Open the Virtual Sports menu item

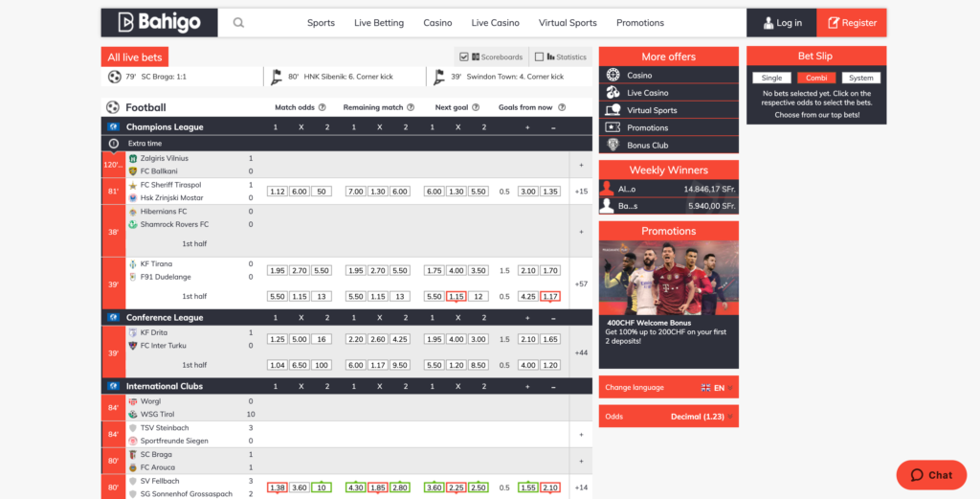[x=568, y=23]
